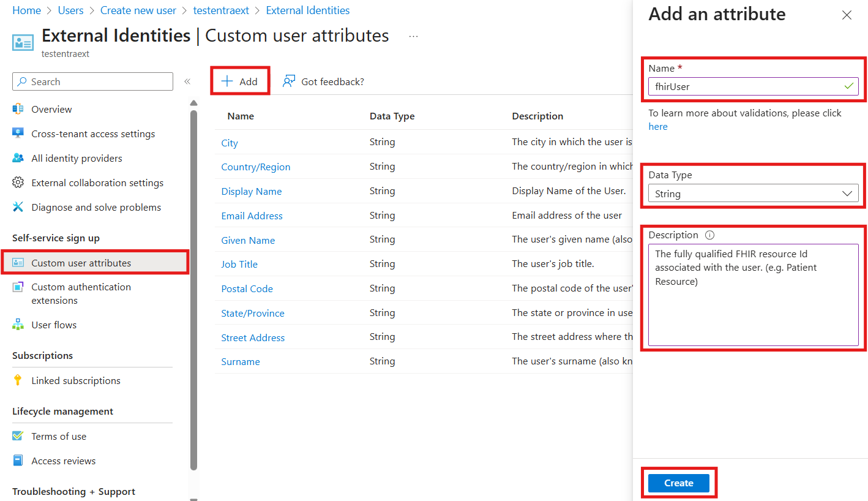Open the City attribute link

pos(230,142)
